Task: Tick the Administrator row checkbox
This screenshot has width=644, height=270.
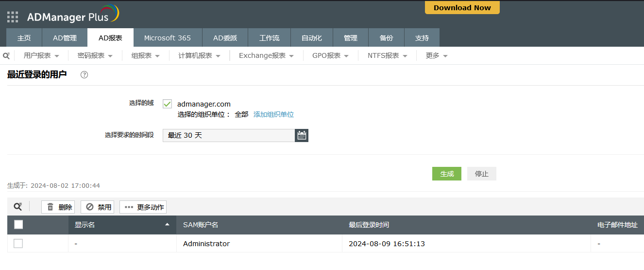Action: click(x=18, y=244)
